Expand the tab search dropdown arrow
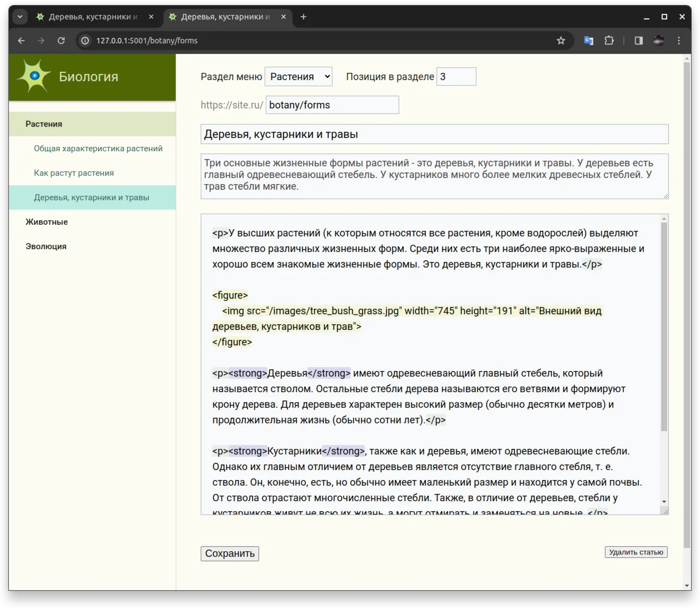The image size is (700, 608). (20, 17)
